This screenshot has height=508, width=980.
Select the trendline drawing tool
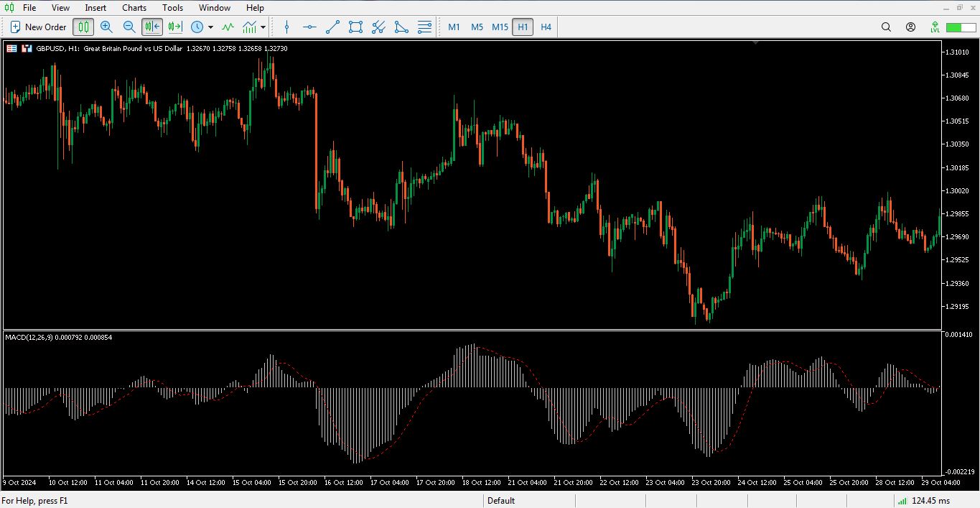332,27
